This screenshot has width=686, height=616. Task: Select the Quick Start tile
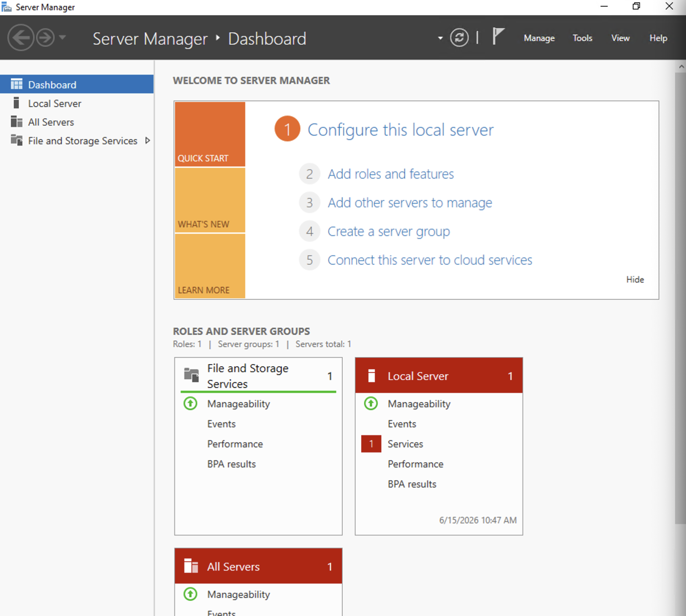tap(210, 134)
